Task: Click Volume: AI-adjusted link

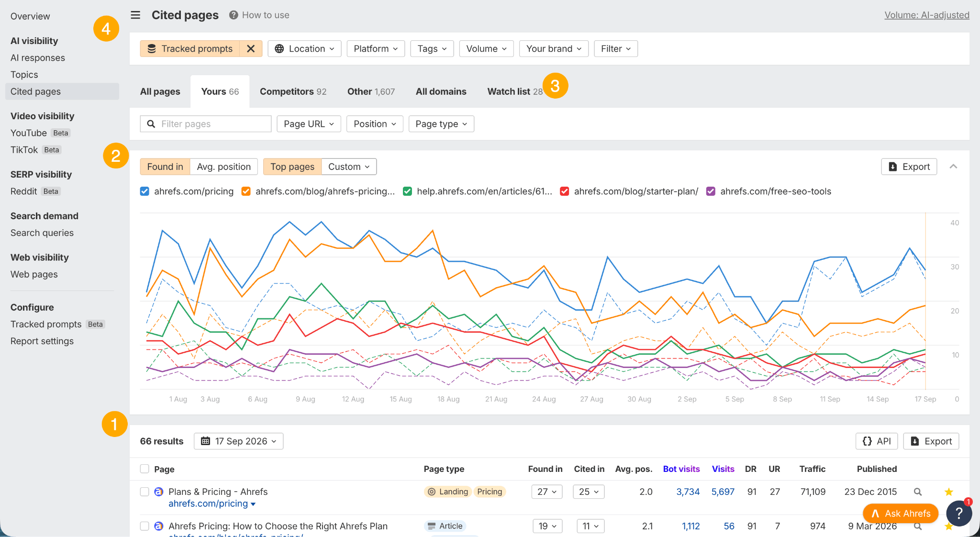Action: pyautogui.click(x=927, y=15)
